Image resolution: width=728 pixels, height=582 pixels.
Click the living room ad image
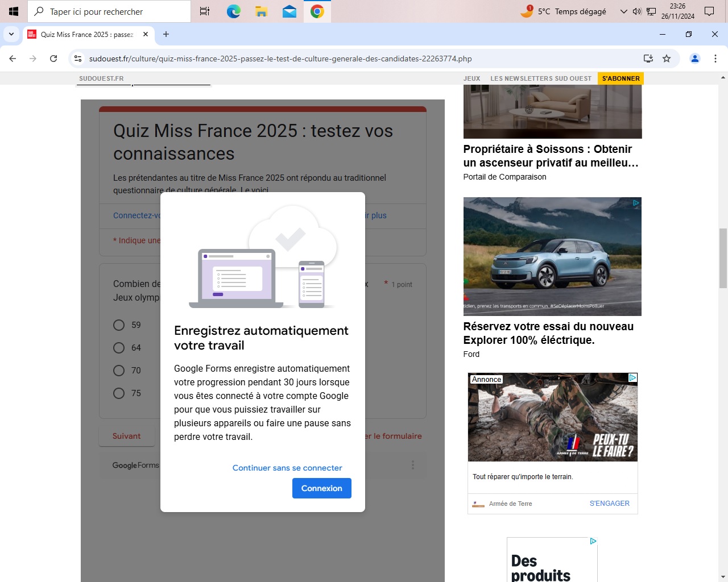pyautogui.click(x=552, y=111)
